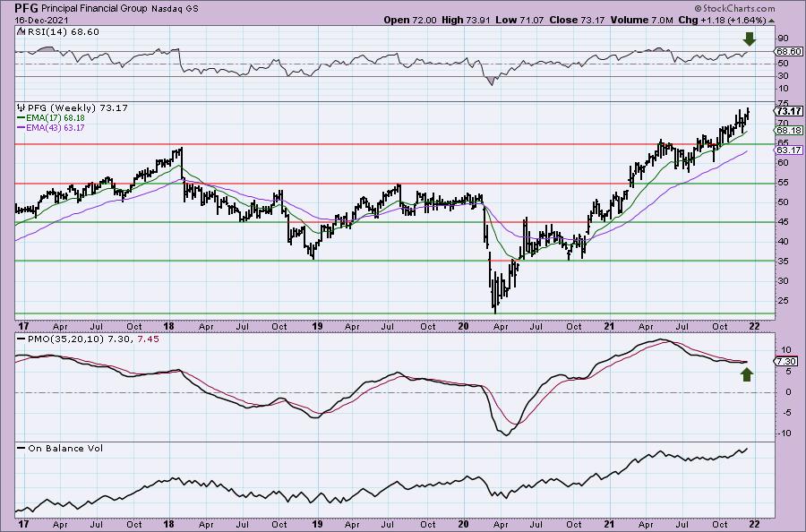Click the -10 level on the PMO axis
806x532 pixels.
784,433
